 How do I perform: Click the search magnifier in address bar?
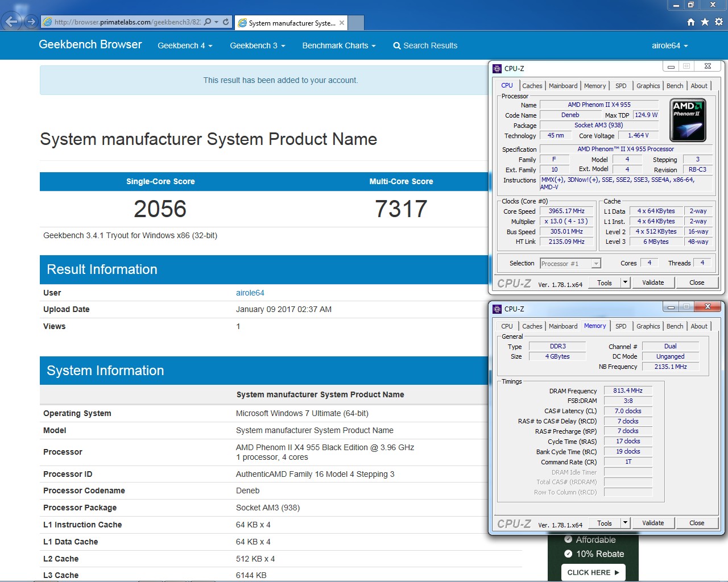click(x=208, y=22)
